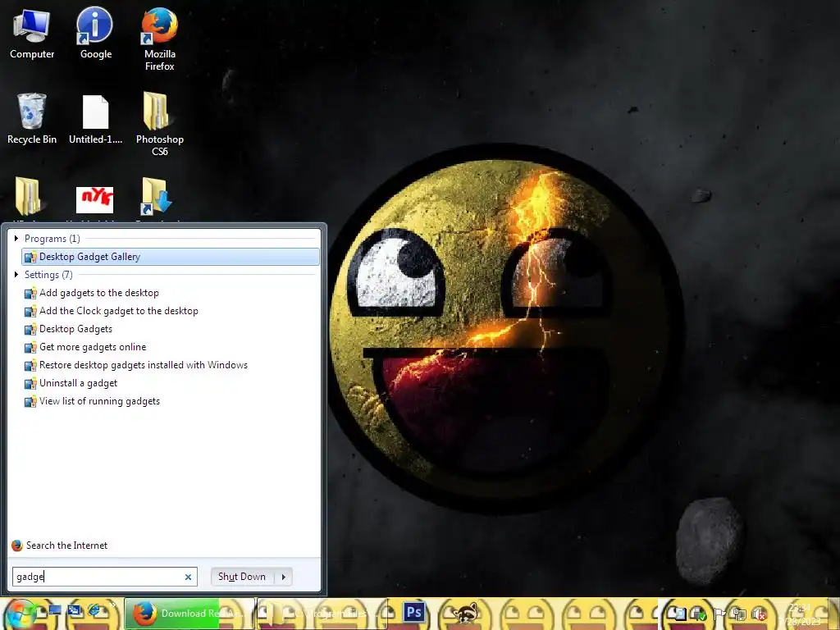The height and width of the screenshot is (630, 840).
Task: Click Show Desktop quick launch icon
Action: [55, 610]
